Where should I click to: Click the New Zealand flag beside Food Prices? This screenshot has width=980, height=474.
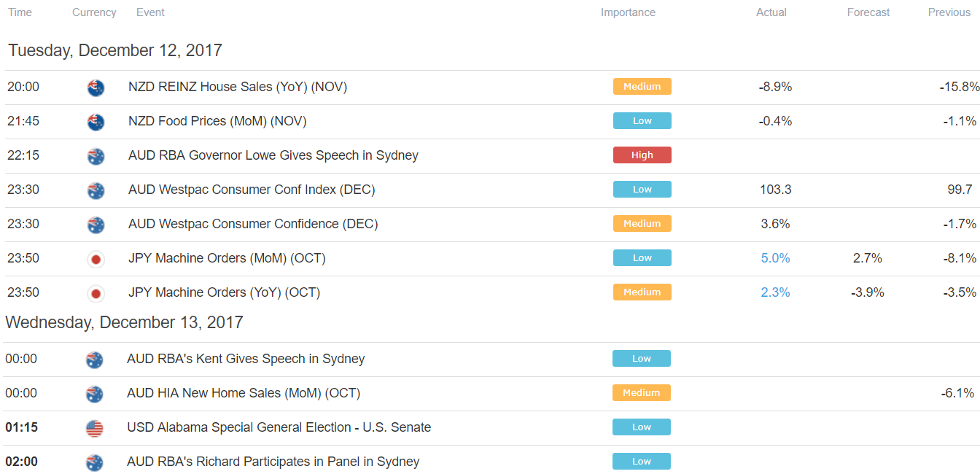(96, 122)
